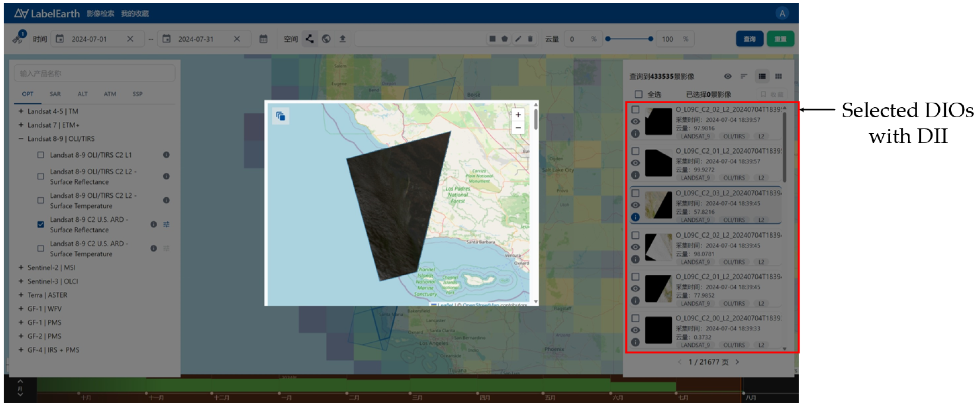Expand the Sentinel-2 | MSI node
The width and height of the screenshot is (980, 407).
[21, 268]
